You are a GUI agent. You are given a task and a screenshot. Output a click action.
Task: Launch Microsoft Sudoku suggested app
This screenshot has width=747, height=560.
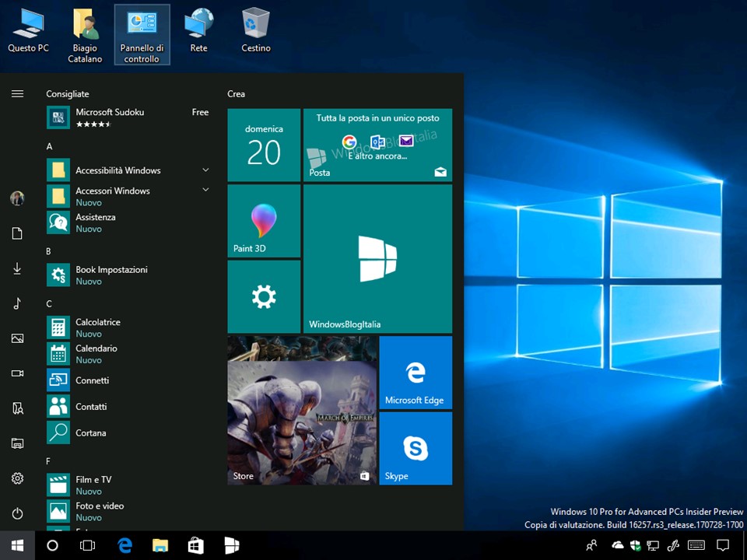[128, 117]
